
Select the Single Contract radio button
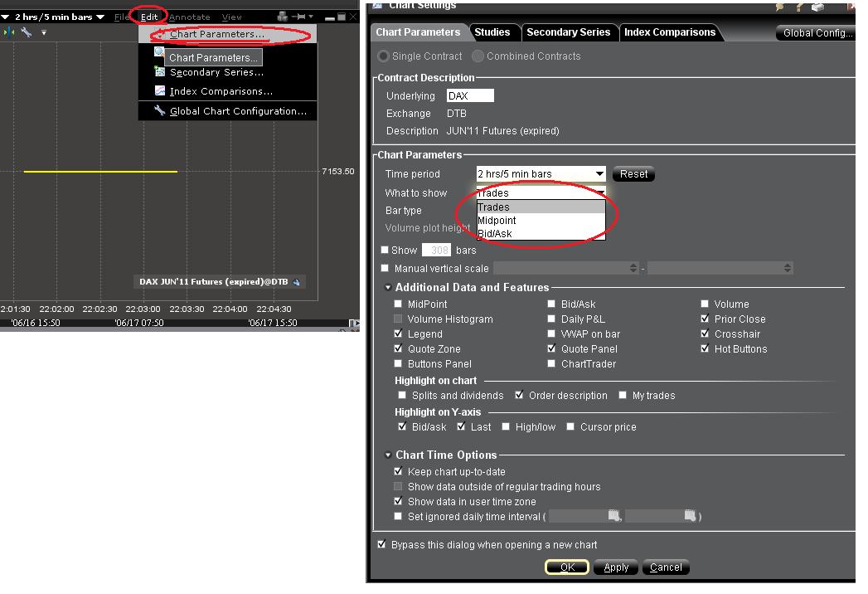click(383, 56)
